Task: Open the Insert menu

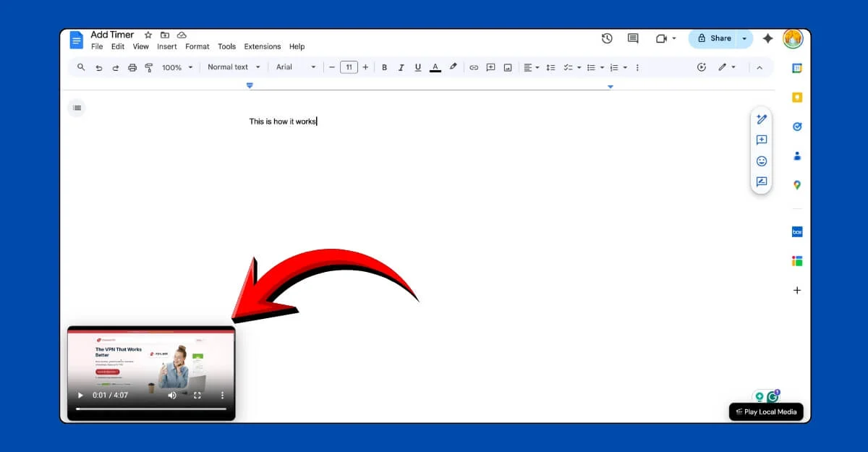Action: (166, 46)
